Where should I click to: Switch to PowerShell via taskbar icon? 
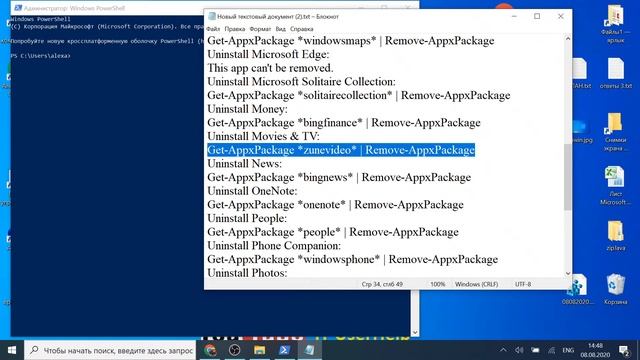tap(284, 350)
